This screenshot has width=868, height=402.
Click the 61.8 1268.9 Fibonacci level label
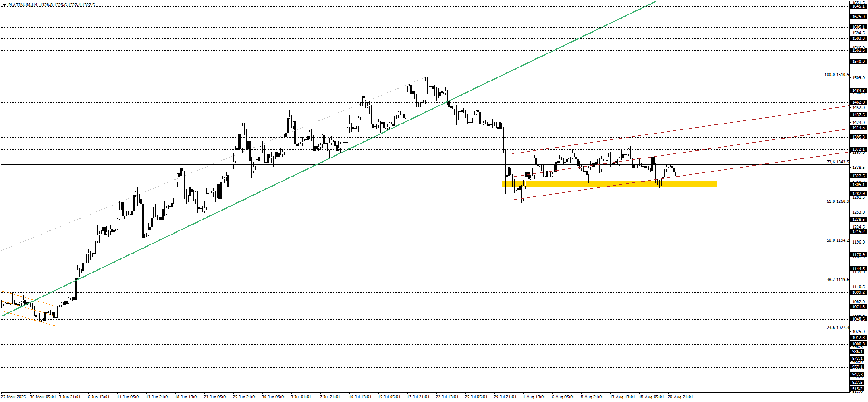coord(837,201)
